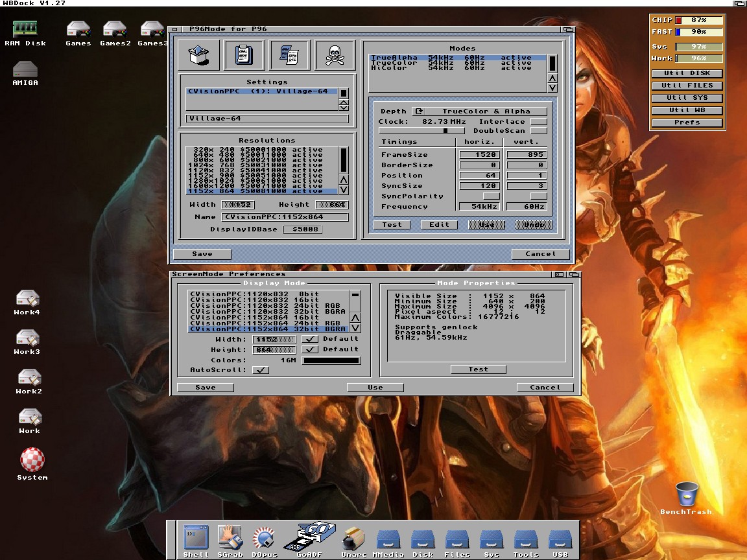Click the skull and crossbones icon
The height and width of the screenshot is (560, 747).
tap(335, 54)
